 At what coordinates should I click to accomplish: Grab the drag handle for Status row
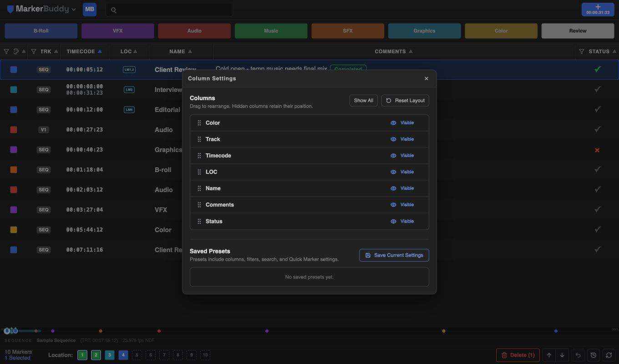point(199,221)
